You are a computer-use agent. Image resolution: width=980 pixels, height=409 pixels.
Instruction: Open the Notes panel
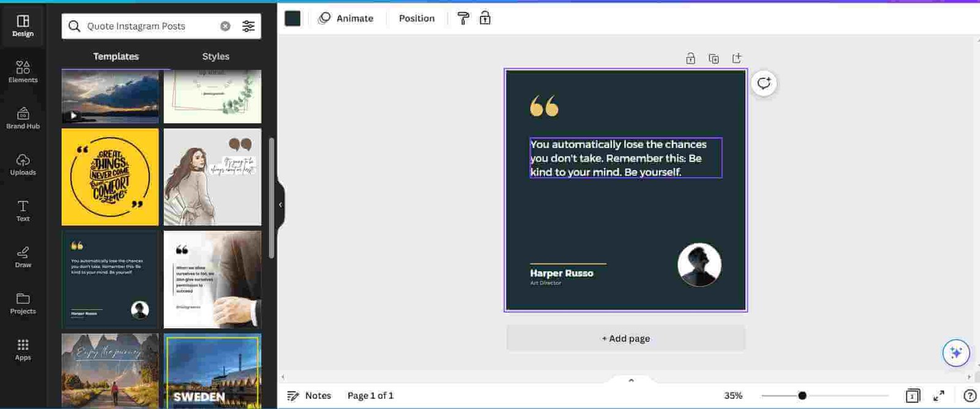point(309,396)
